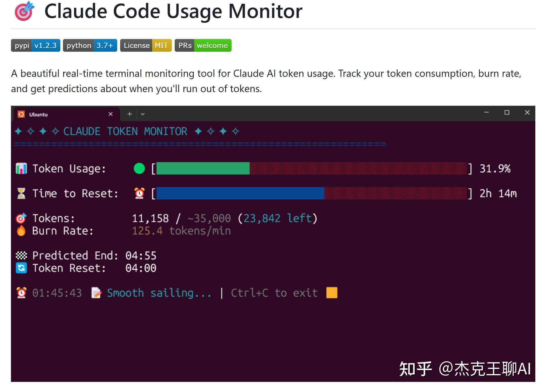
Task: Click the dart target icon in the page title
Action: [x=24, y=12]
